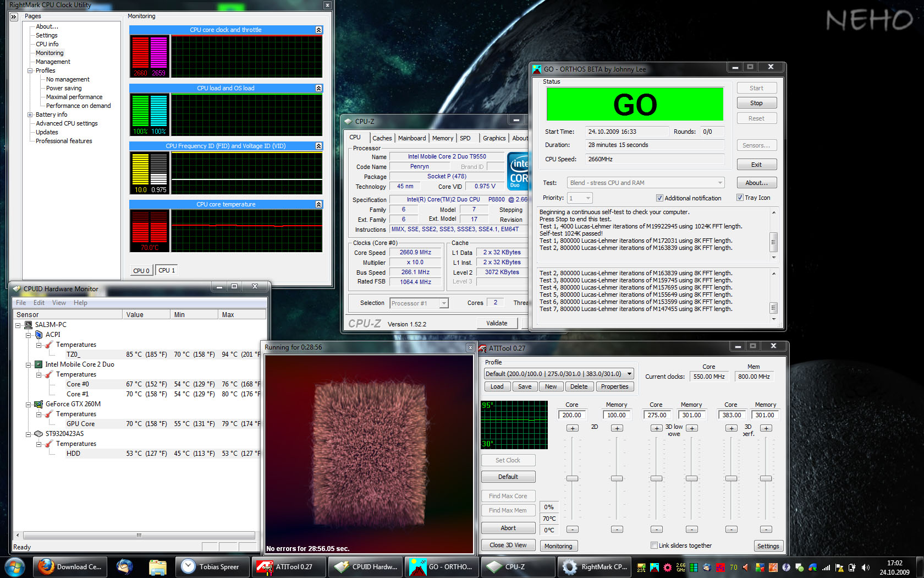
Task: Click the Firefox icon in the taskbar
Action: (x=47, y=566)
